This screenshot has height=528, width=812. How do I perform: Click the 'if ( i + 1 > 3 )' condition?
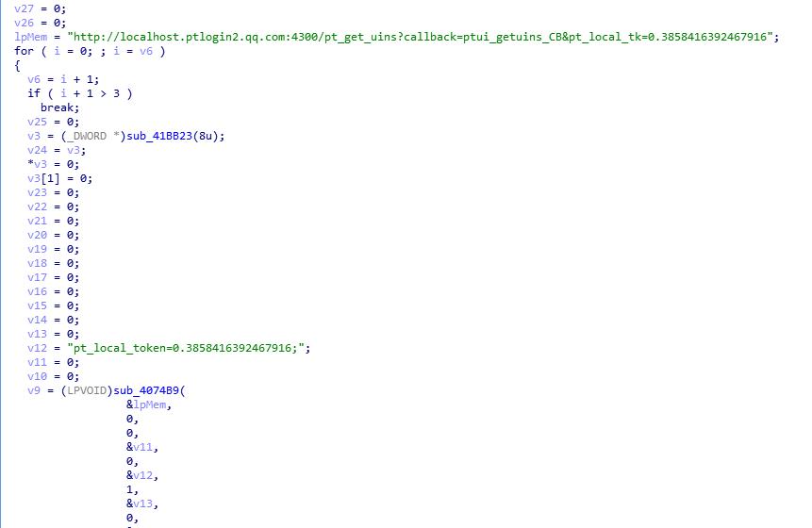pyautogui.click(x=80, y=93)
